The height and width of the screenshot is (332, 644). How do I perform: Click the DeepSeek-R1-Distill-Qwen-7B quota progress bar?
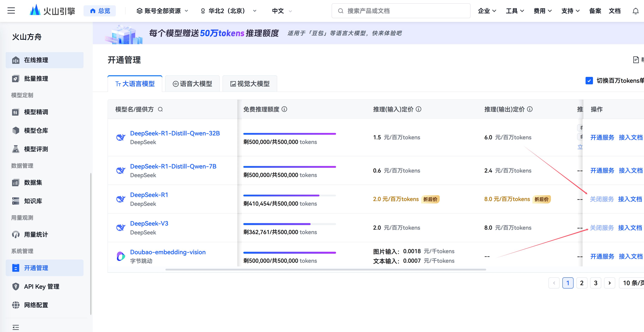coord(289,167)
